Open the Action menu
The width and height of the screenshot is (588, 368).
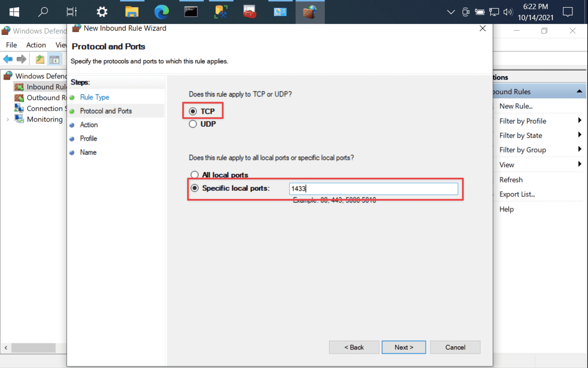pyautogui.click(x=36, y=45)
